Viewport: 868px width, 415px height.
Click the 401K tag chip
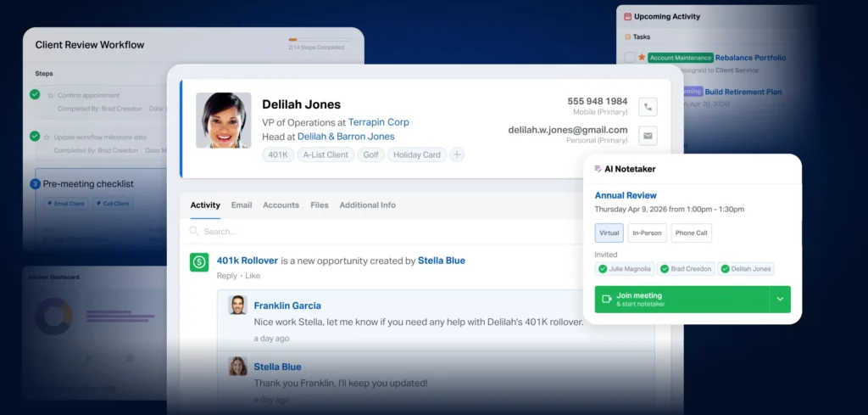click(x=278, y=155)
